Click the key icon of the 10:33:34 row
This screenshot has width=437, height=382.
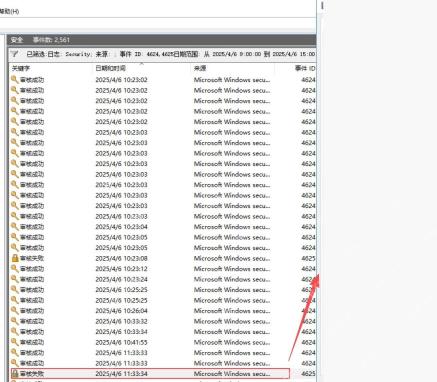tap(14, 332)
